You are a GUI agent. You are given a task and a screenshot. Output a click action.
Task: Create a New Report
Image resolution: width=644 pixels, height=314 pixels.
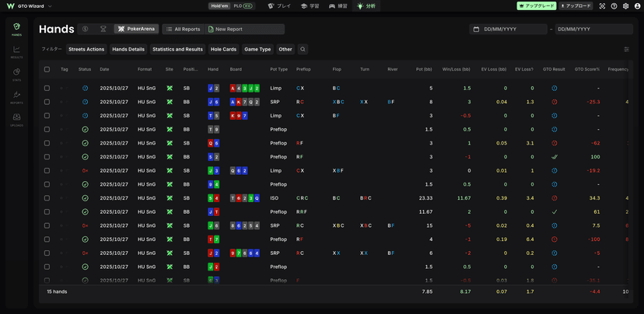(244, 29)
